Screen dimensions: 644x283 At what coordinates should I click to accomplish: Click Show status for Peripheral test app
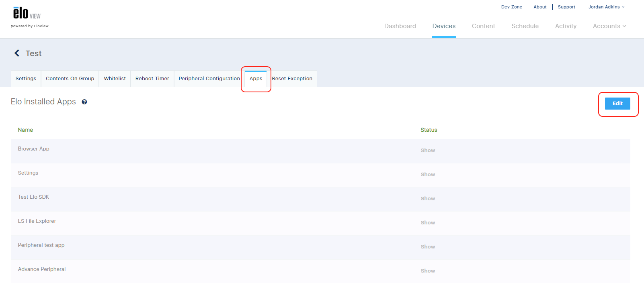[428, 247]
